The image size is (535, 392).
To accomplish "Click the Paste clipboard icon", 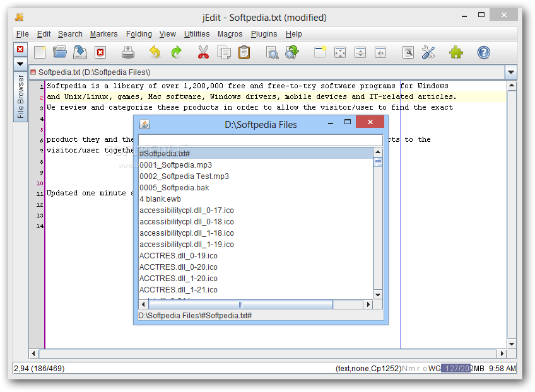I will point(244,52).
